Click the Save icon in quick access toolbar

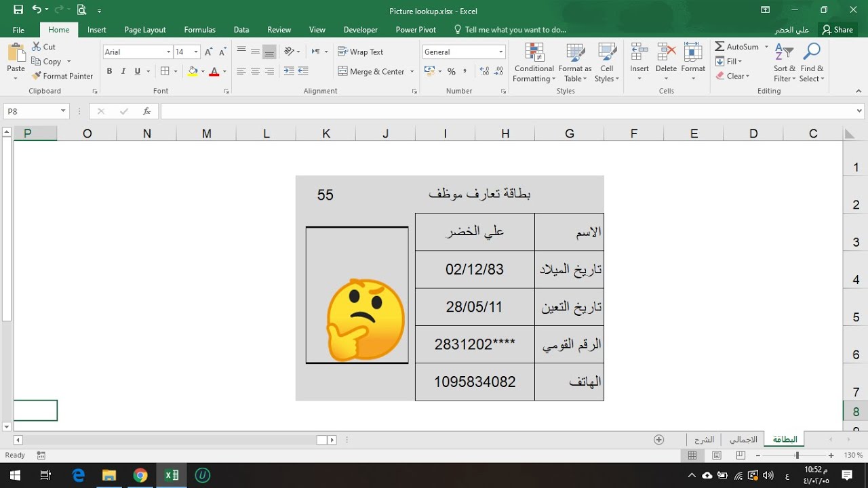click(18, 10)
